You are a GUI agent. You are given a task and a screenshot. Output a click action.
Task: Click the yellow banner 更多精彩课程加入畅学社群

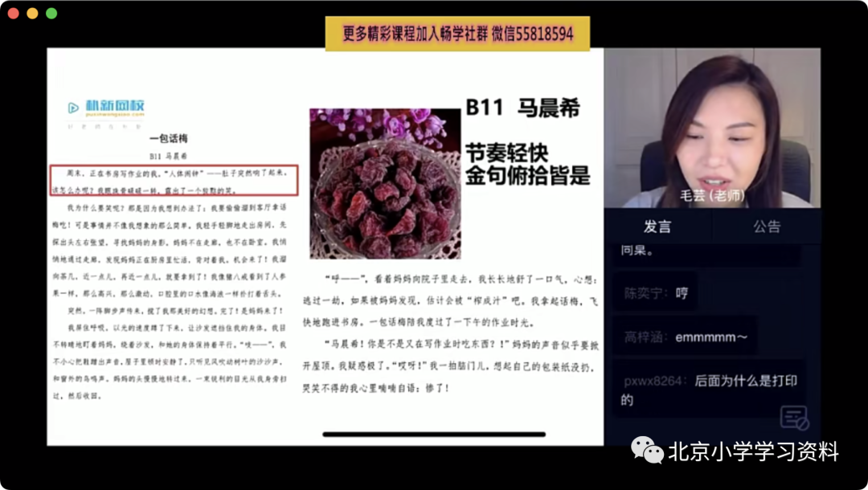(457, 34)
